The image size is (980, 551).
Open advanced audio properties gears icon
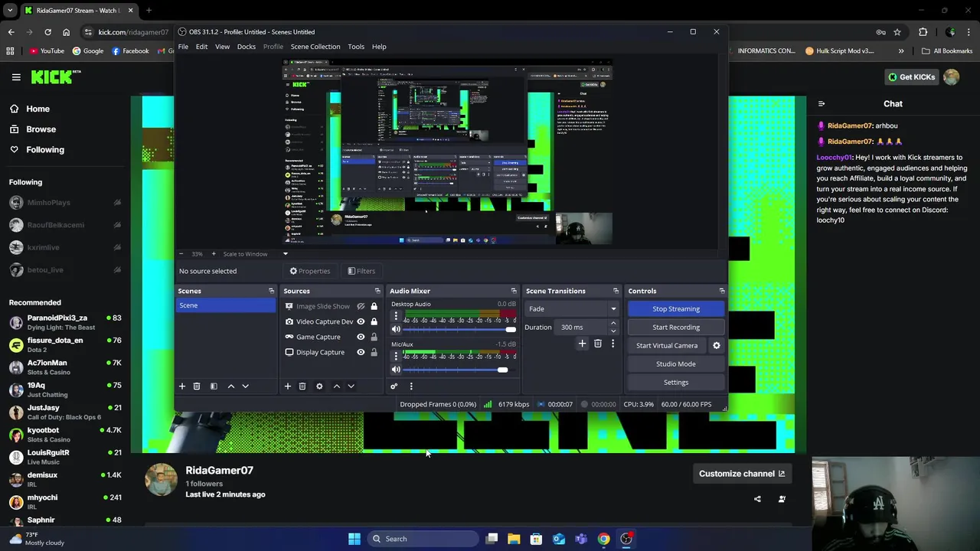pos(394,386)
